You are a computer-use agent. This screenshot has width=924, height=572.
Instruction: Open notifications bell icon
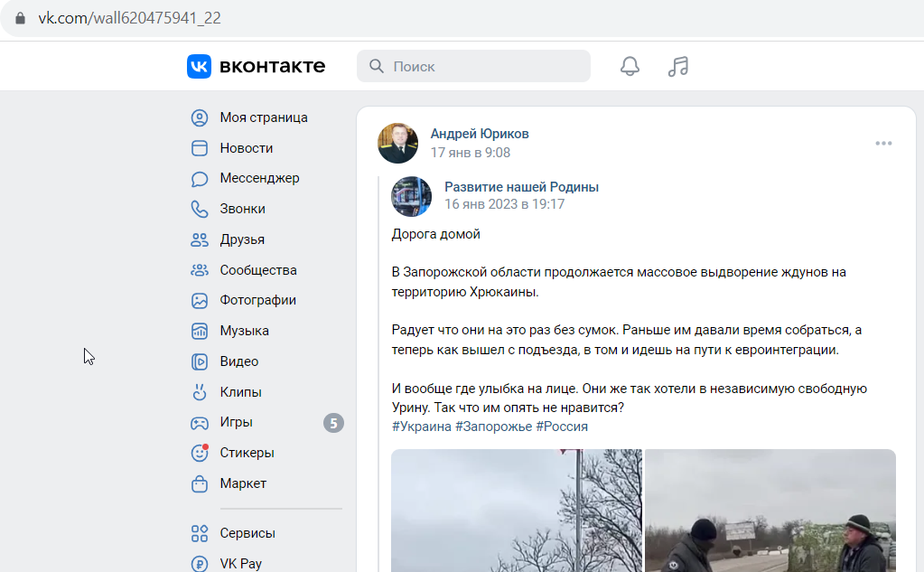(x=630, y=66)
